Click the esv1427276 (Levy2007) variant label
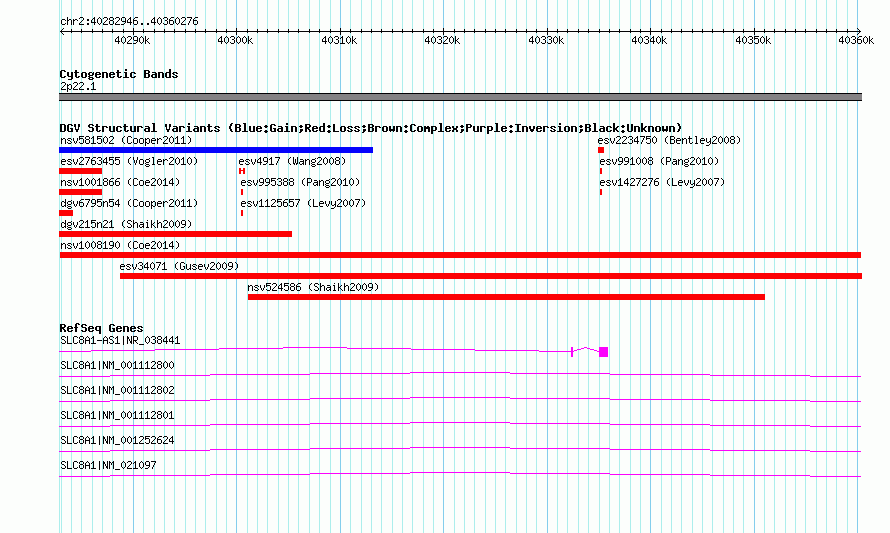Image resolution: width=890 pixels, height=533 pixels. 662,182
